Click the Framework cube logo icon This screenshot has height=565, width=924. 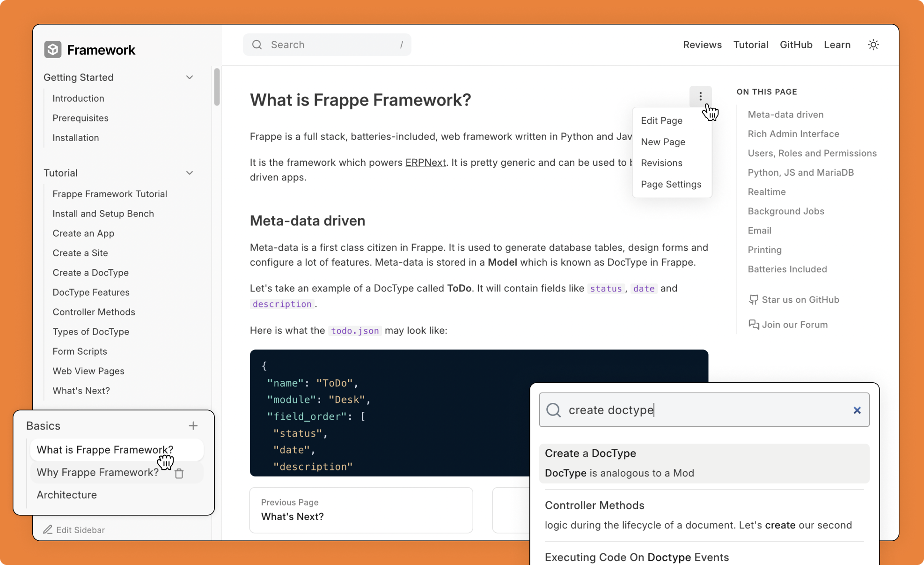(52, 50)
